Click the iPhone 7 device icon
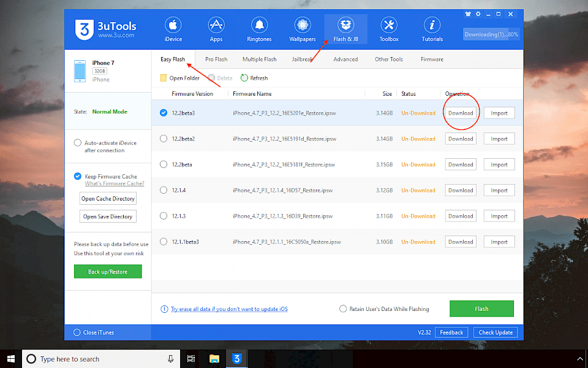 click(80, 71)
